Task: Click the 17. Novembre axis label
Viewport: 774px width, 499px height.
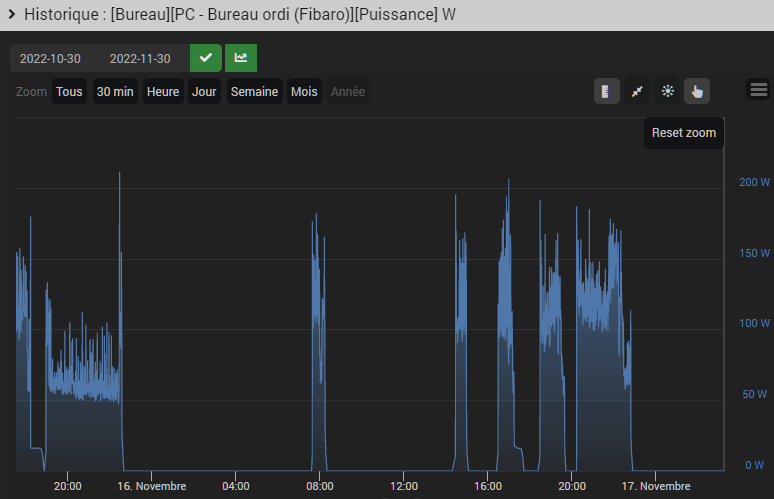Action: point(656,486)
